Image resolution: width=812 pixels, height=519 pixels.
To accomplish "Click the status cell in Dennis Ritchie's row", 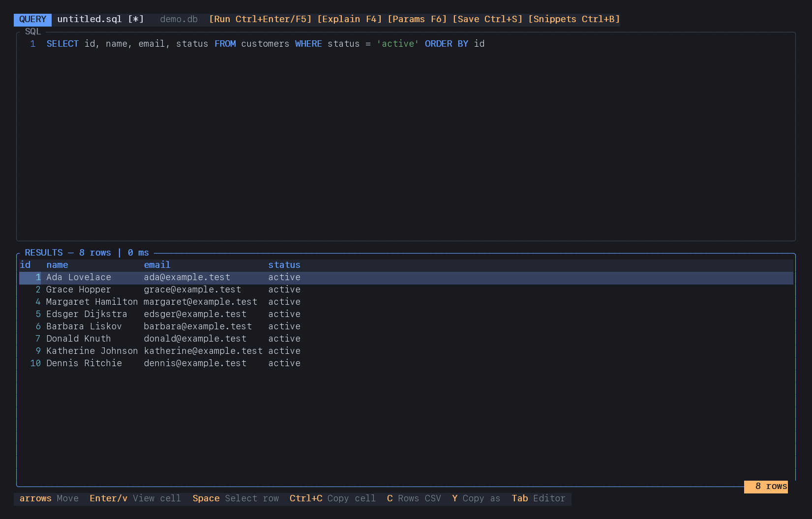I will 284,363.
